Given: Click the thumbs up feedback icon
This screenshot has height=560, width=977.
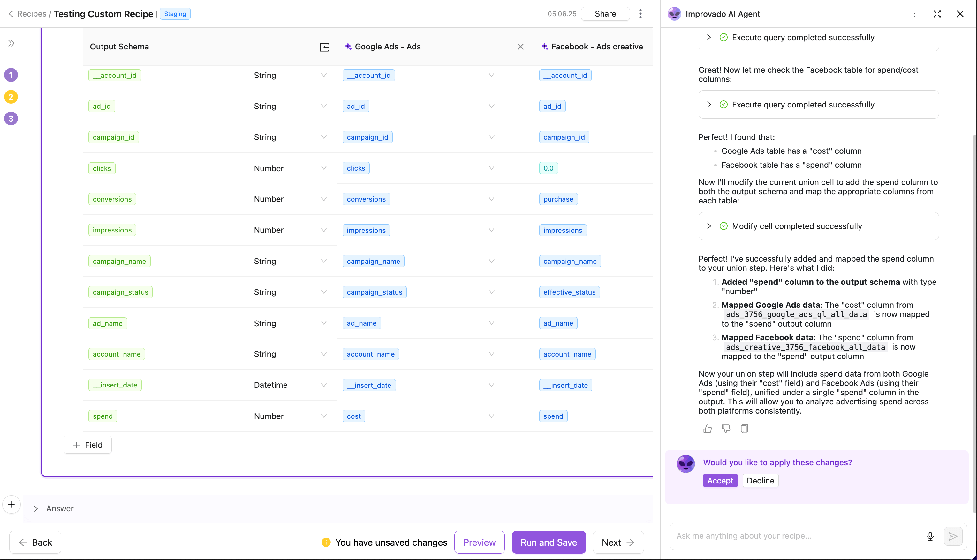Looking at the screenshot, I should 707,429.
